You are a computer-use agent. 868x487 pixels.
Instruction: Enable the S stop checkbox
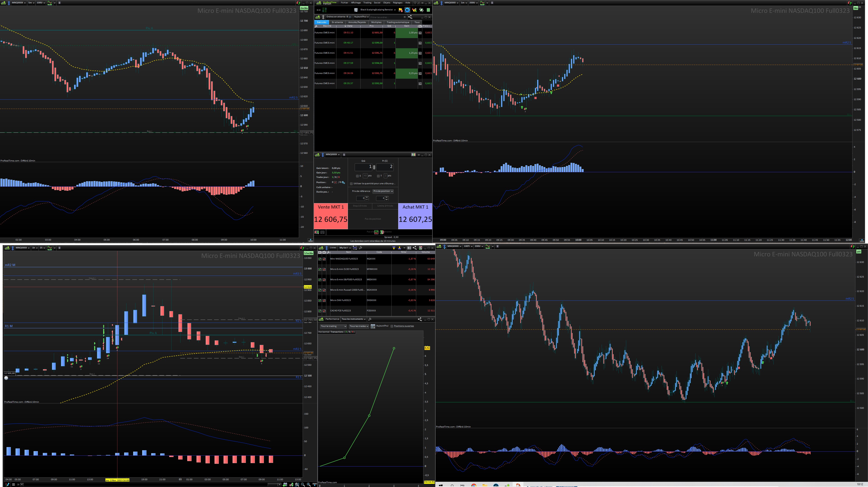[x=357, y=176]
